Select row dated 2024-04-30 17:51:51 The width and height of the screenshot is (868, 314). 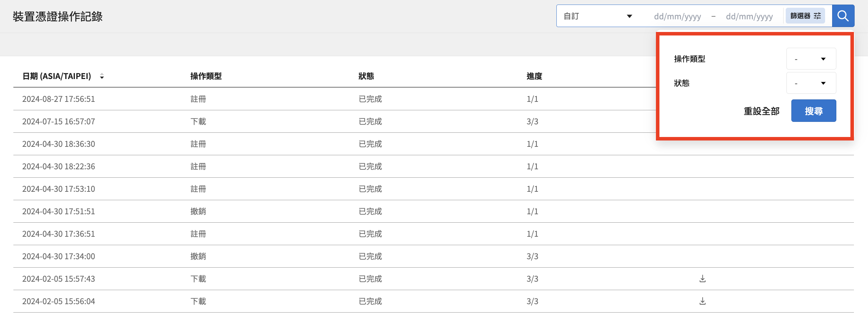coord(434,211)
